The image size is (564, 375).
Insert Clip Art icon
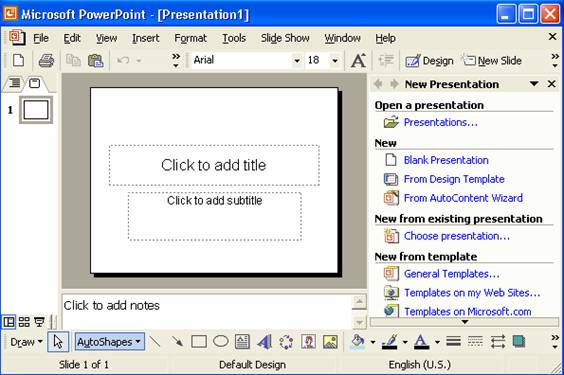(x=308, y=342)
